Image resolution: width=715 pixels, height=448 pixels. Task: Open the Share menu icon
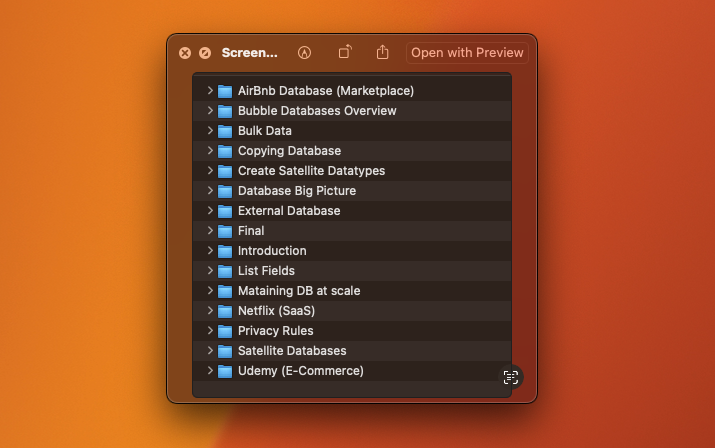(383, 52)
